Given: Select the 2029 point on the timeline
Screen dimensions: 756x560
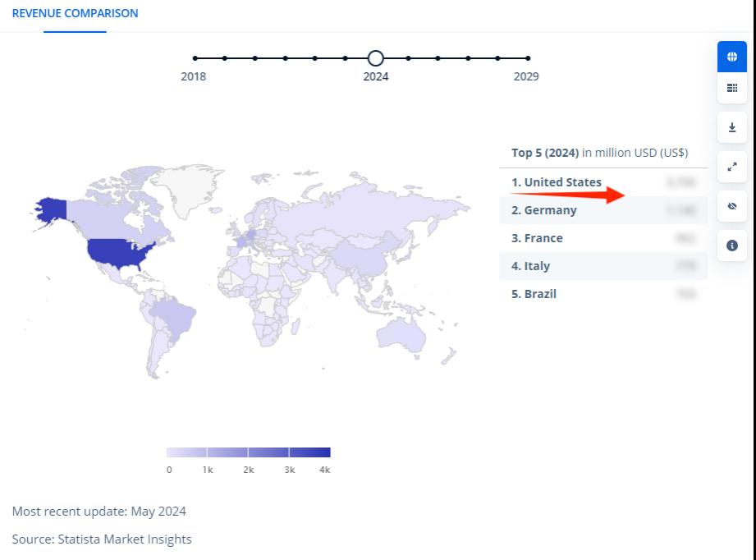Looking at the screenshot, I should pyautogui.click(x=528, y=58).
